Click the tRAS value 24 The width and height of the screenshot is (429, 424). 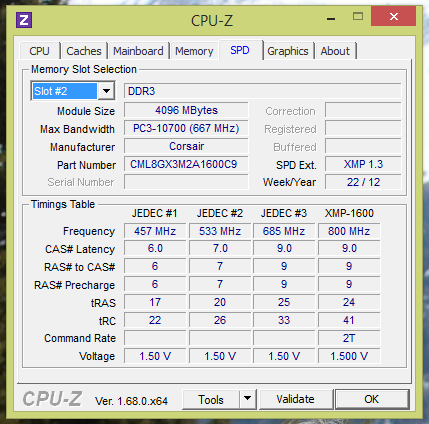tap(349, 303)
